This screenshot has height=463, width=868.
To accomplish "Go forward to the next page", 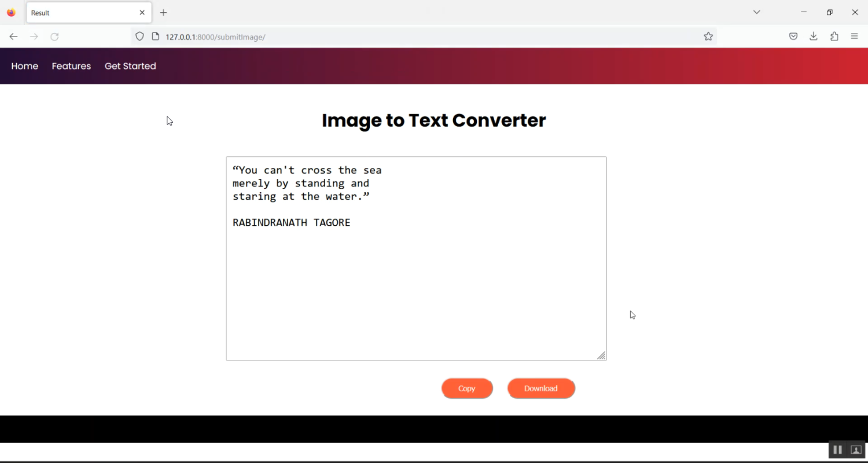I will click(x=34, y=36).
